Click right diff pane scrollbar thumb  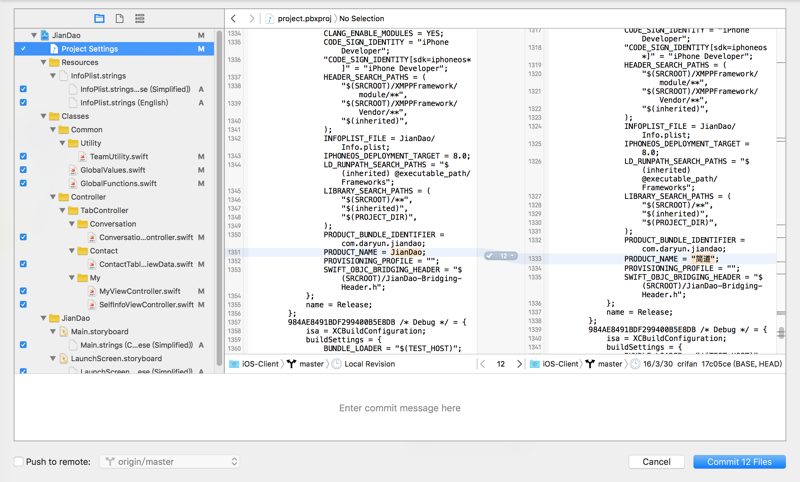tap(781, 333)
